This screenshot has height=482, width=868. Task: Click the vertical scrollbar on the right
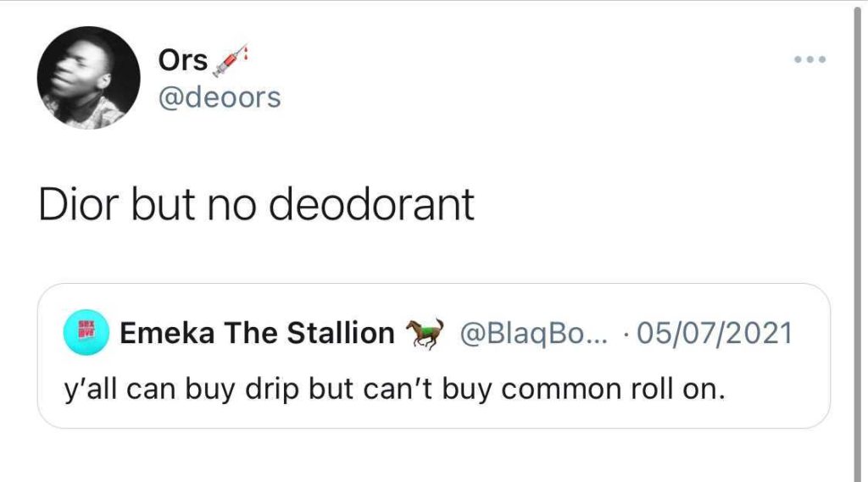tap(858, 241)
